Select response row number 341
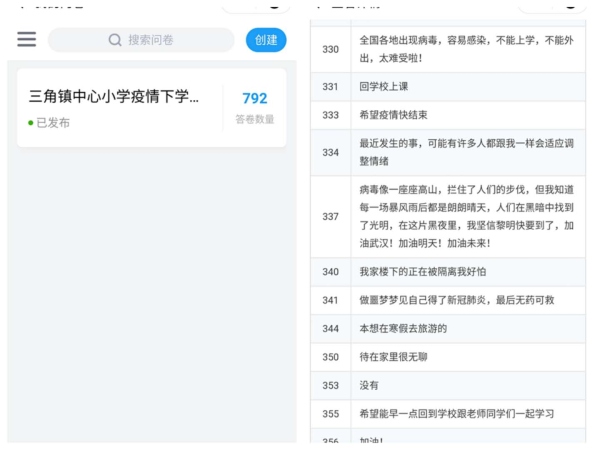This screenshot has height=450, width=600. click(x=330, y=300)
